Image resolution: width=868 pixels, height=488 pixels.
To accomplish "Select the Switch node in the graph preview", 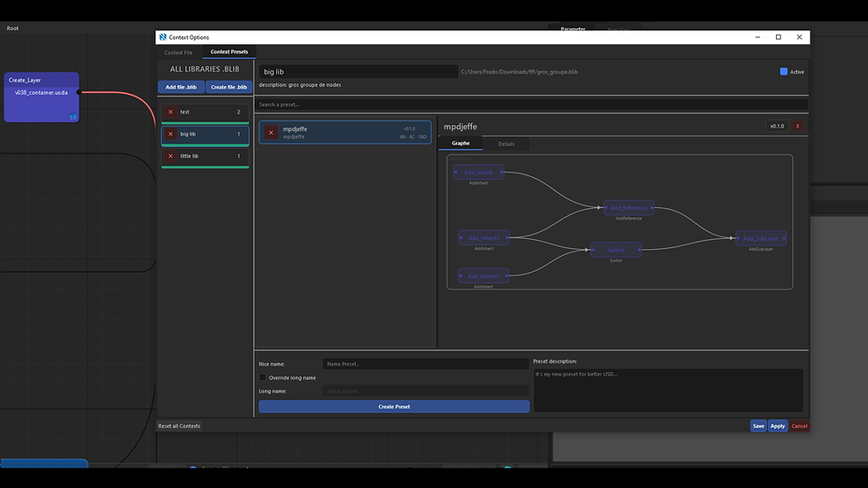I will (x=616, y=250).
